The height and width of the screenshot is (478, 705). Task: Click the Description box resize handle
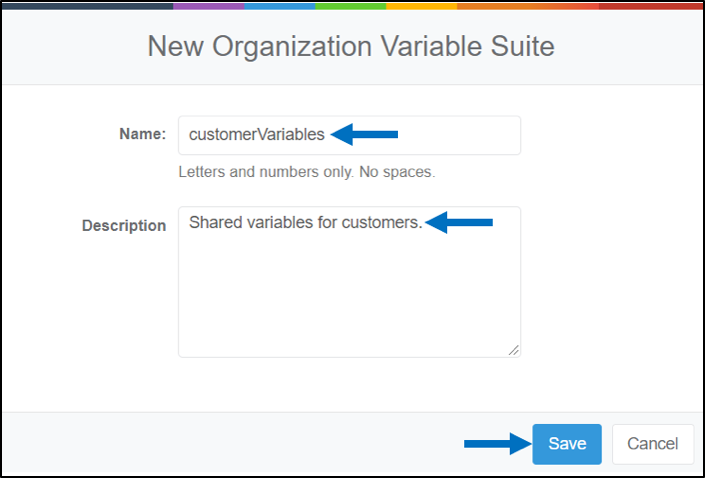(x=513, y=350)
